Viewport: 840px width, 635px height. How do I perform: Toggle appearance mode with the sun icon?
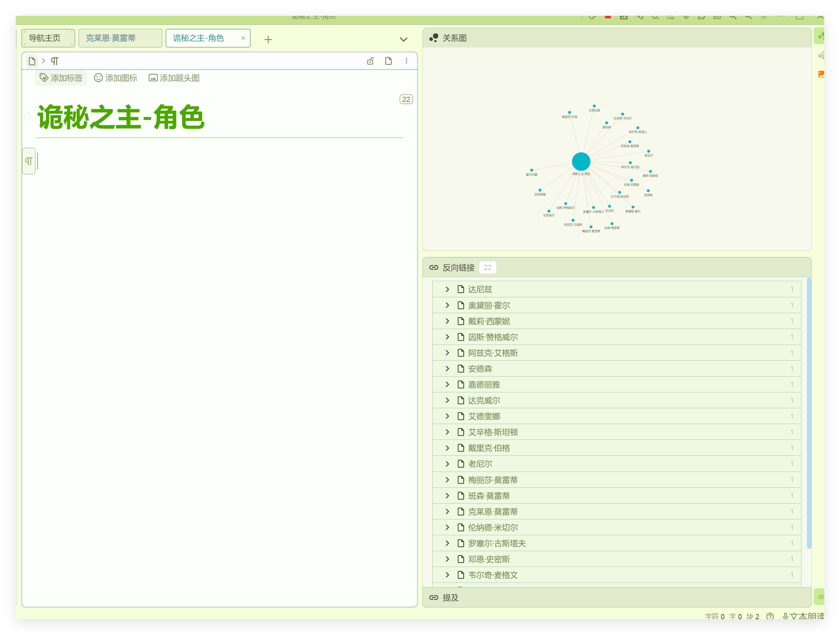763,17
